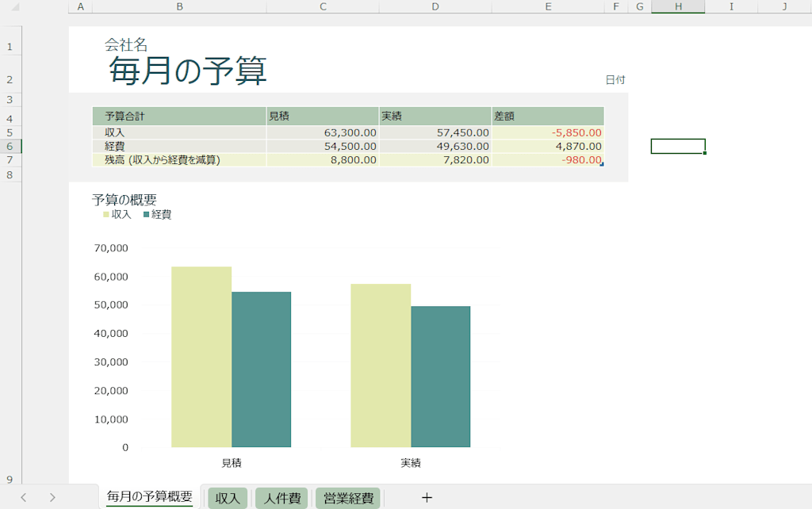Select the column J header
This screenshot has height=509, width=812.
click(x=784, y=6)
